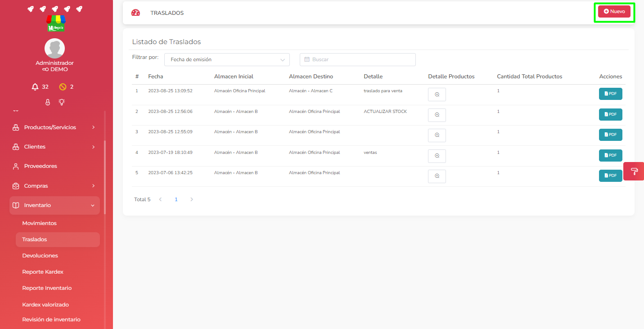Open Revisión de inventario
Viewport: 644px width, 329px height.
point(51,320)
